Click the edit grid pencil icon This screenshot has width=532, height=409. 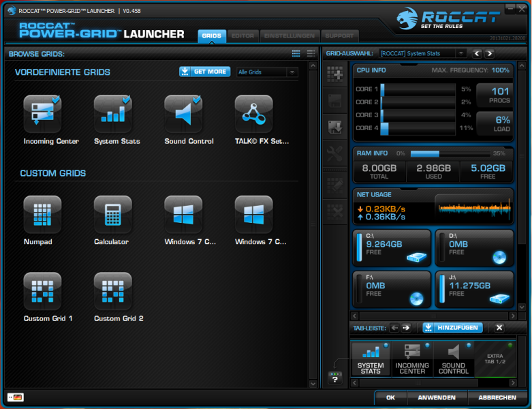[335, 185]
